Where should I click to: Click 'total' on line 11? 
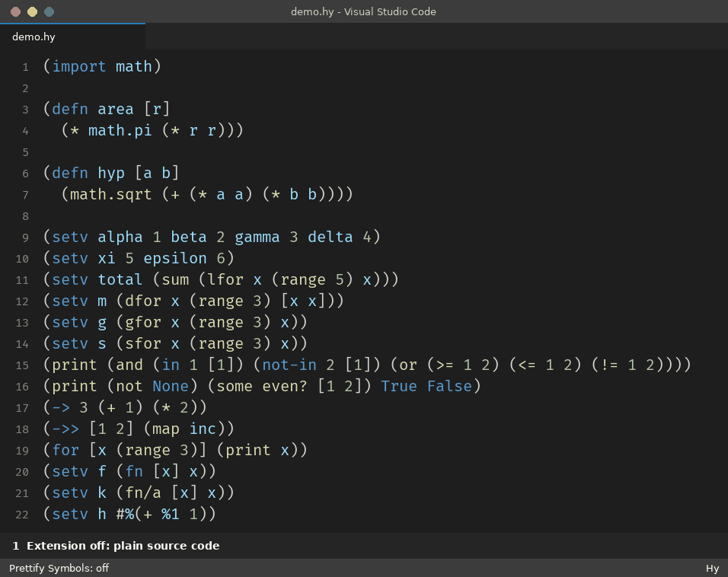pos(120,280)
